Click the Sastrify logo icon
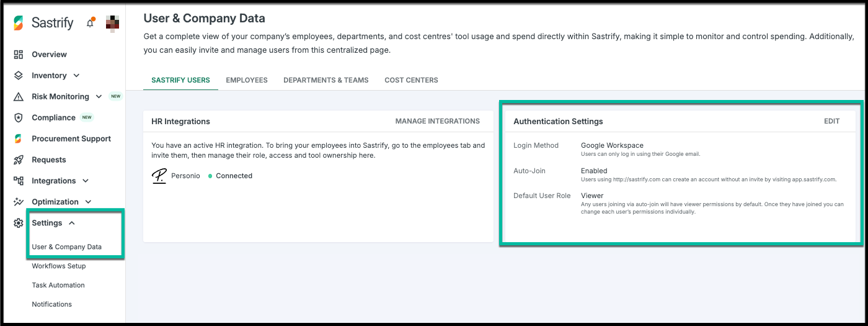 pyautogui.click(x=19, y=23)
